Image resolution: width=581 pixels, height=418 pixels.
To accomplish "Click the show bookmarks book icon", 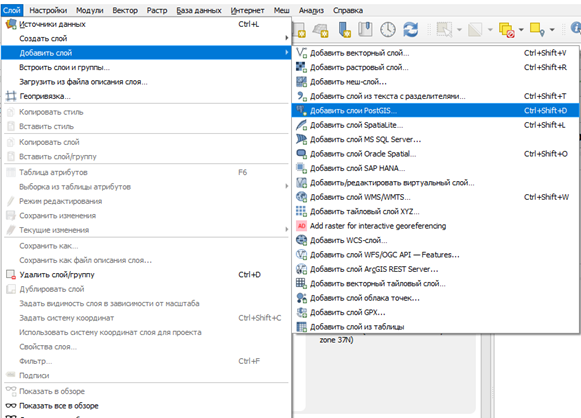I will point(365,29).
